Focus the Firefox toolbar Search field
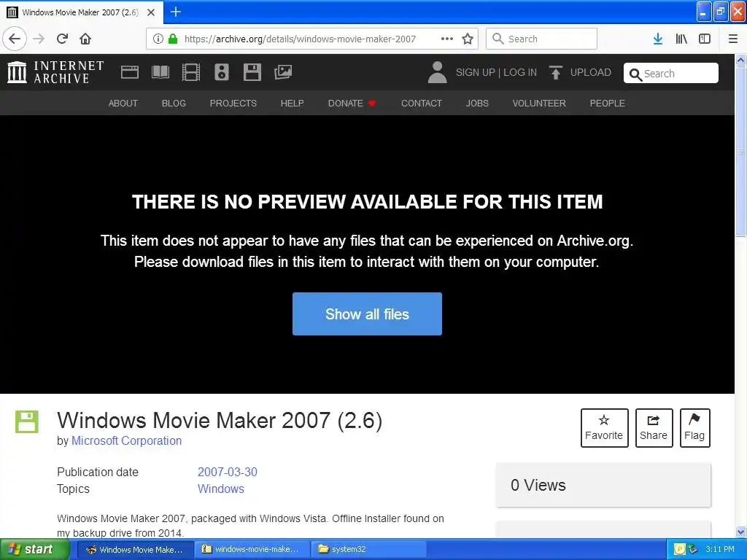Viewport: 747px width, 560px height. tap(541, 39)
